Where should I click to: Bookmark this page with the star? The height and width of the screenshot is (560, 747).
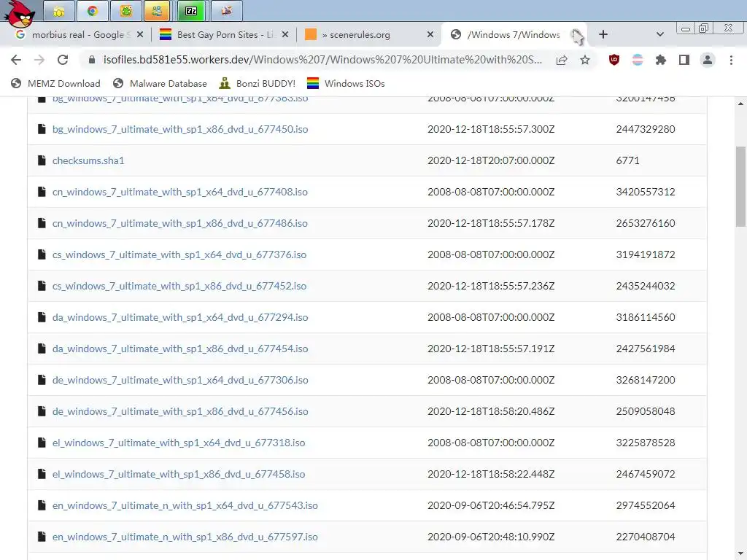click(x=585, y=60)
